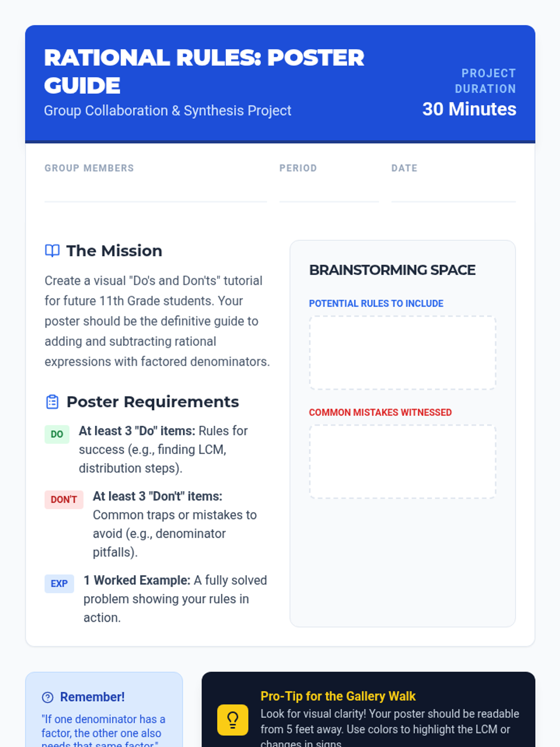
Task: Click the Brainstorming Space heading
Action: pyautogui.click(x=392, y=270)
